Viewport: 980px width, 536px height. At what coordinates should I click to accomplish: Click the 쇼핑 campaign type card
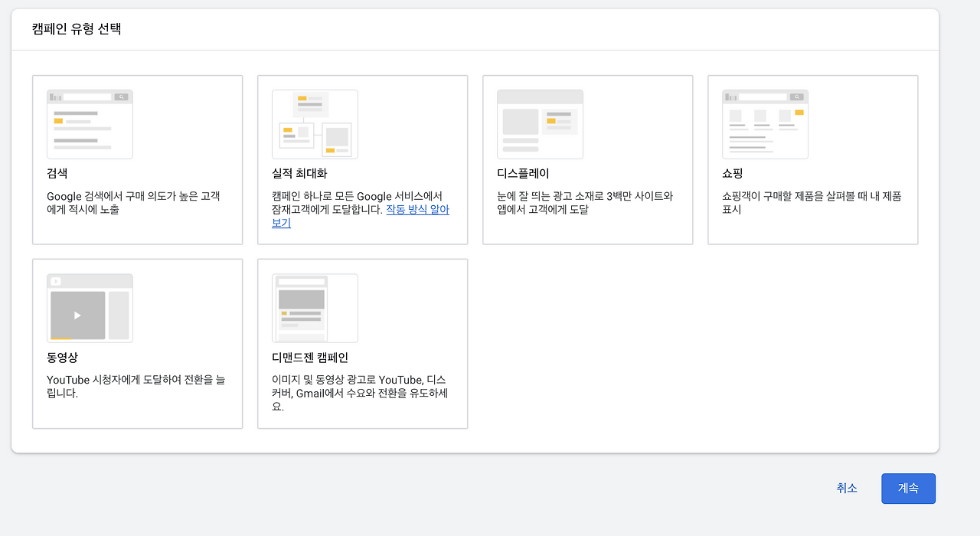[812, 159]
